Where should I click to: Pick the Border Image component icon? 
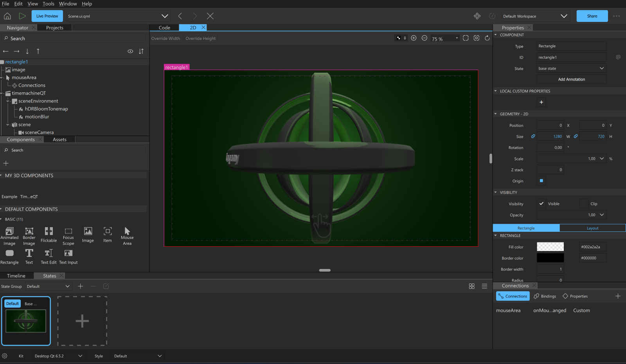pyautogui.click(x=29, y=231)
